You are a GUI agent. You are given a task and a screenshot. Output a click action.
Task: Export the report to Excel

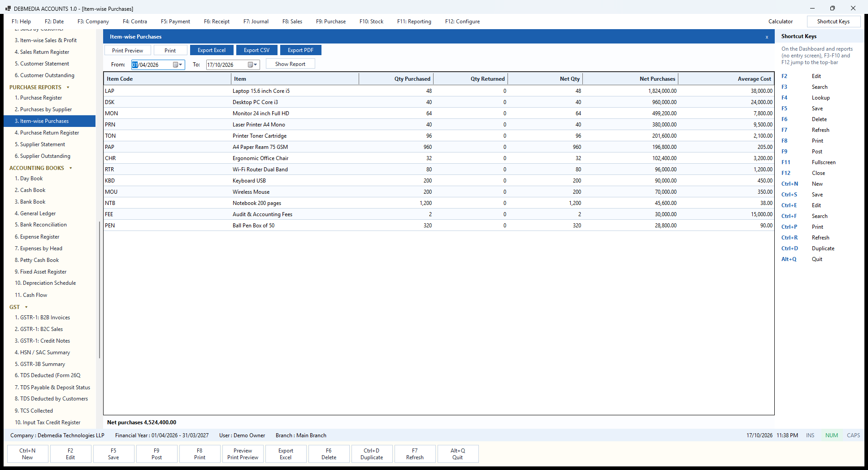[x=212, y=50]
